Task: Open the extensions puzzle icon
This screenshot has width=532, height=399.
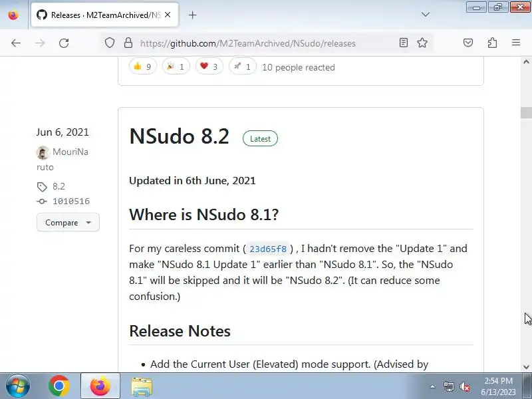Action: point(492,43)
